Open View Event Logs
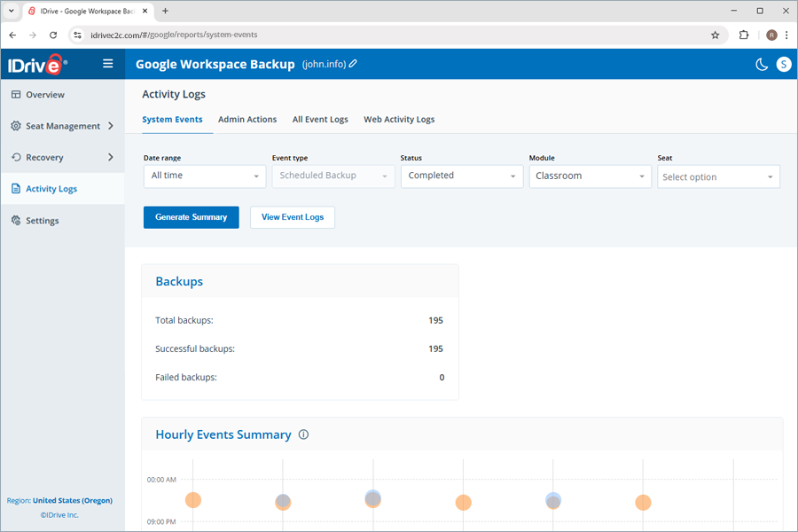This screenshot has height=532, width=798. click(x=292, y=216)
